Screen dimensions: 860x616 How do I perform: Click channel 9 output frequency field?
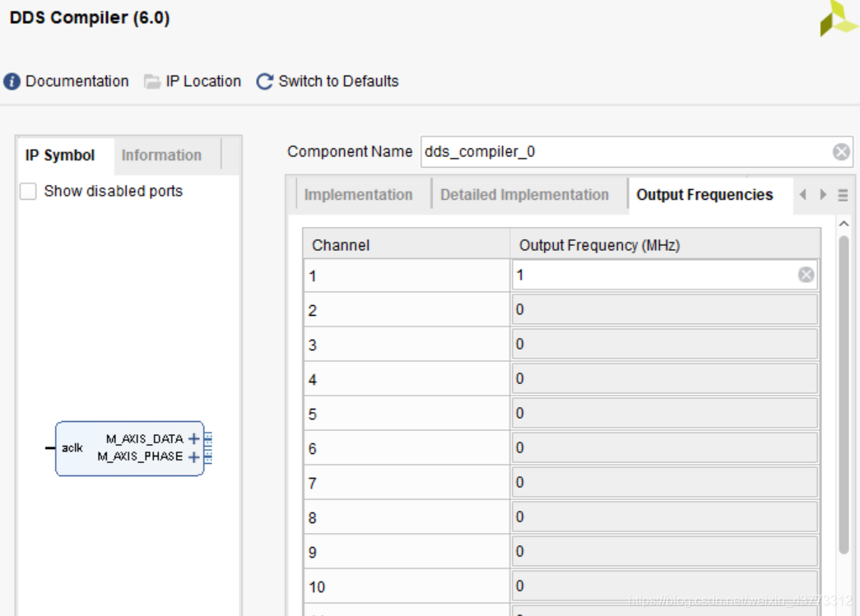point(665,551)
